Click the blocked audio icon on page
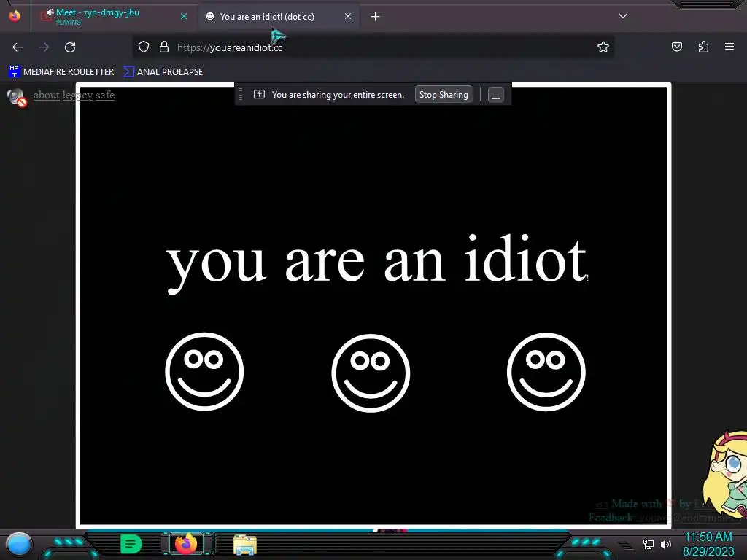Image resolution: width=747 pixels, height=560 pixels. (x=16, y=97)
